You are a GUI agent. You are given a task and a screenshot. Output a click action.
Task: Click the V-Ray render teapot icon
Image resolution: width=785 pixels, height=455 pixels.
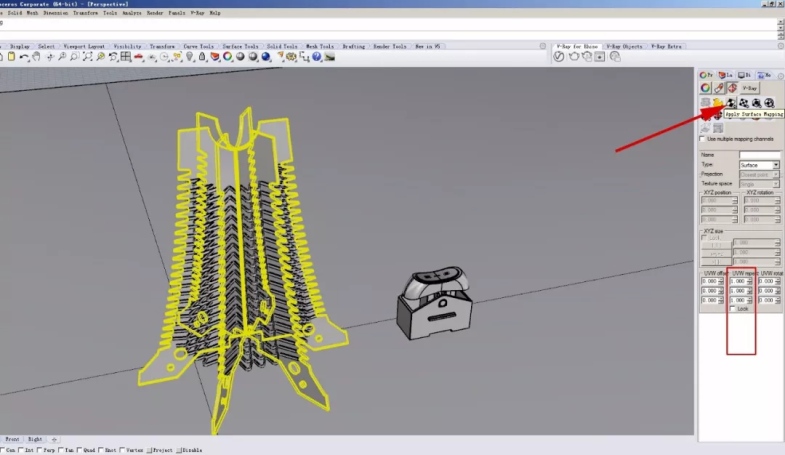coord(573,57)
